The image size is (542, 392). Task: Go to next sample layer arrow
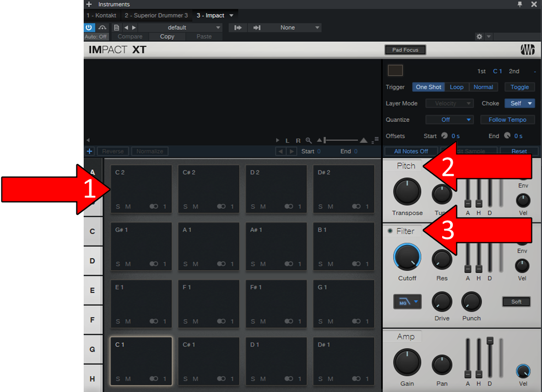click(x=292, y=151)
